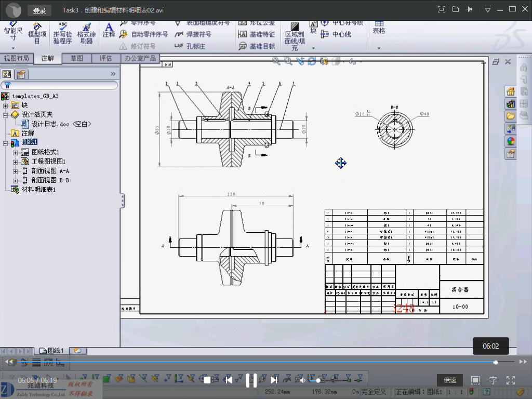Add a new sheet tab
This screenshot has width=532, height=399.
click(x=78, y=351)
